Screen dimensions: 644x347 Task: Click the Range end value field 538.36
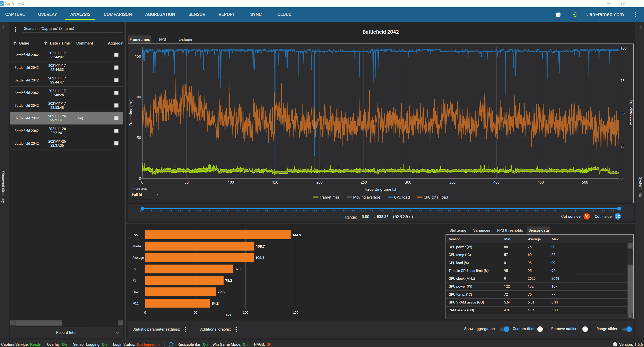click(x=383, y=217)
